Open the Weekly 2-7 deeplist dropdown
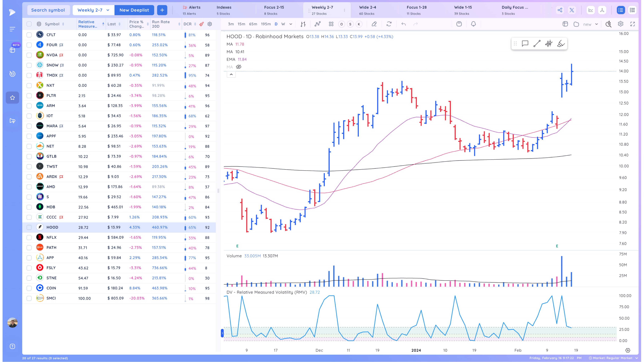This screenshot has height=362, width=644. (94, 10)
